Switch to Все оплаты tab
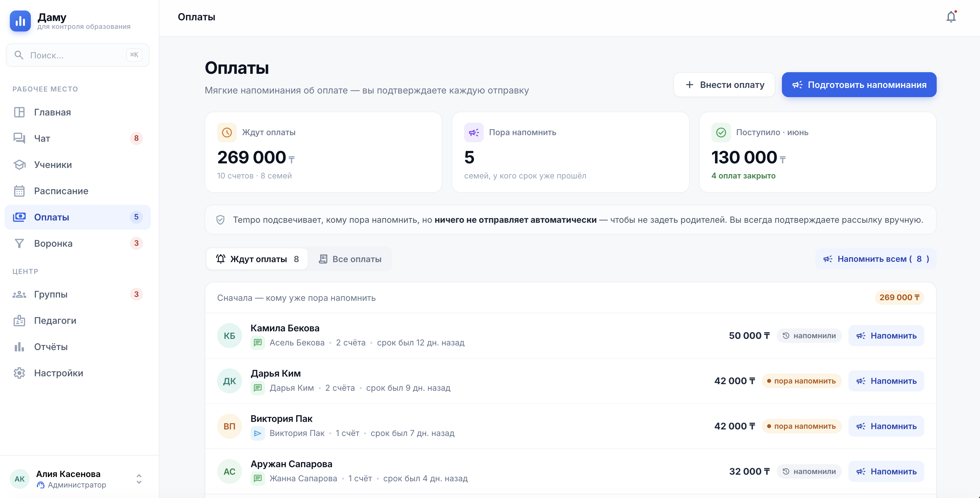 pos(350,259)
